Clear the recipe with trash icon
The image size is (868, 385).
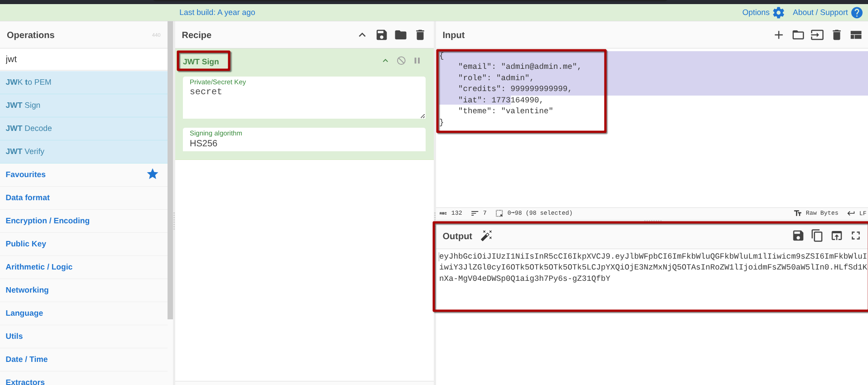coord(420,35)
